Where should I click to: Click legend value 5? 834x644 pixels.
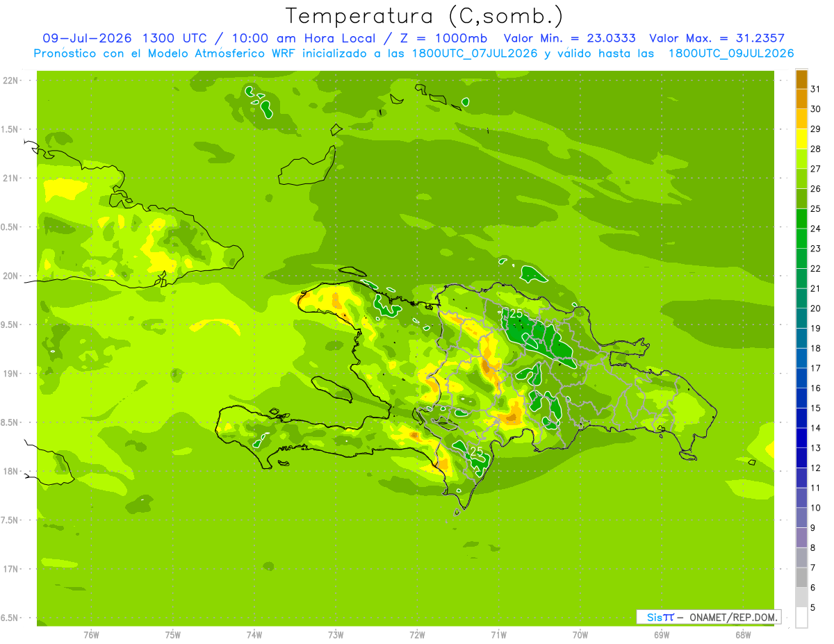(812, 608)
